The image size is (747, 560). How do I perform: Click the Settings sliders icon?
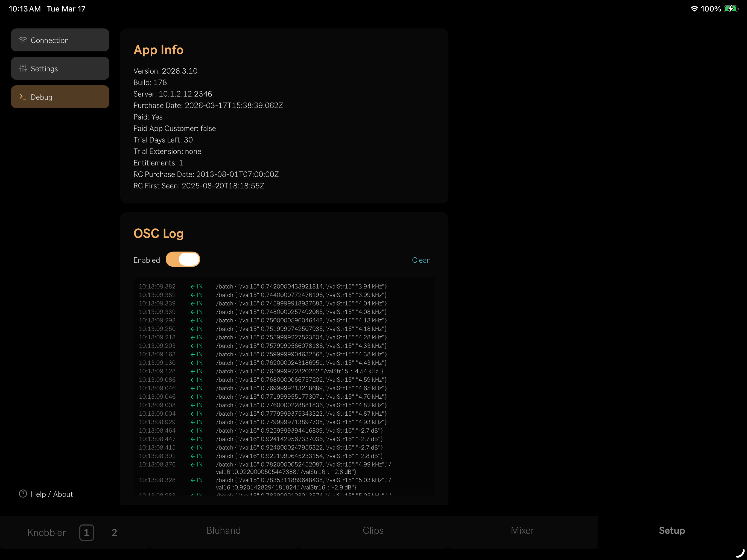pyautogui.click(x=23, y=68)
